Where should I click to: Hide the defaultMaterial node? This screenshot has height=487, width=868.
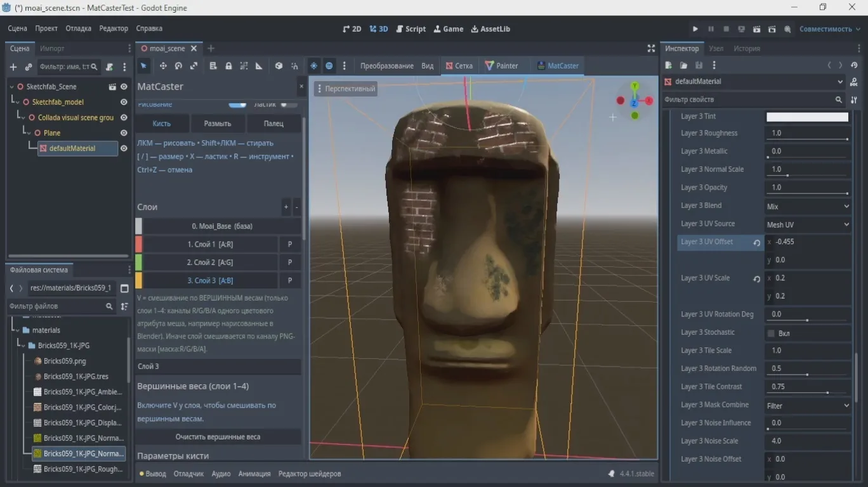[x=124, y=148]
